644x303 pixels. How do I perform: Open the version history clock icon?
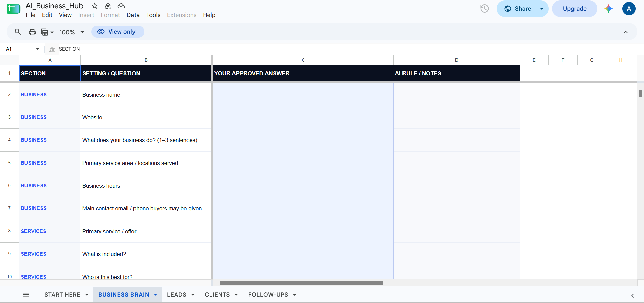pyautogui.click(x=484, y=9)
